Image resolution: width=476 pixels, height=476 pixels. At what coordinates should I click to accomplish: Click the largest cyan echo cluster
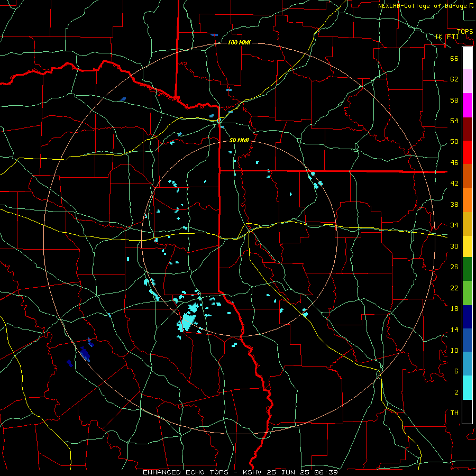point(186,323)
